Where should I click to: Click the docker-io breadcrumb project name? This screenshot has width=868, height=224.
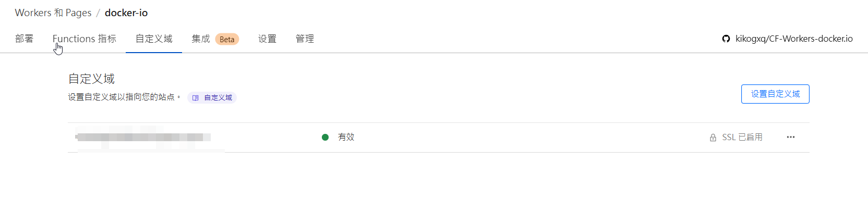[126, 13]
